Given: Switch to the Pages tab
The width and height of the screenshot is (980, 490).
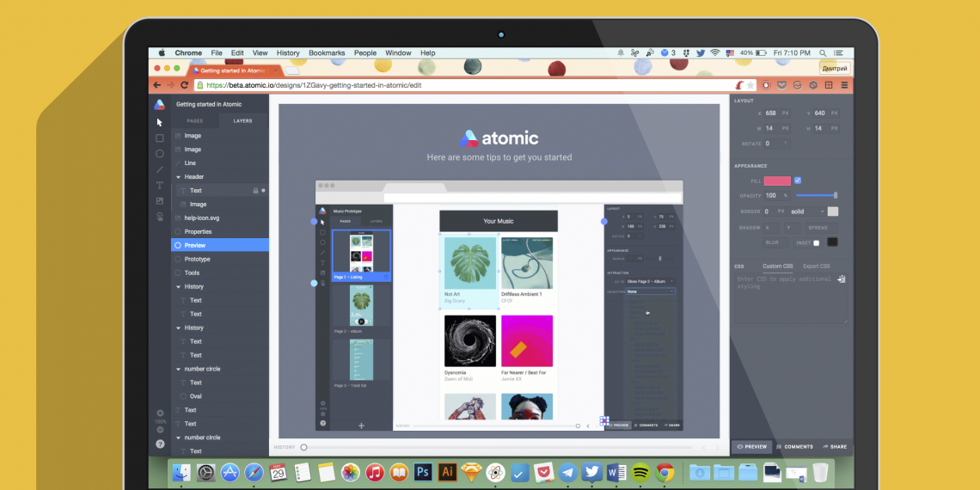Looking at the screenshot, I should coord(195,121).
